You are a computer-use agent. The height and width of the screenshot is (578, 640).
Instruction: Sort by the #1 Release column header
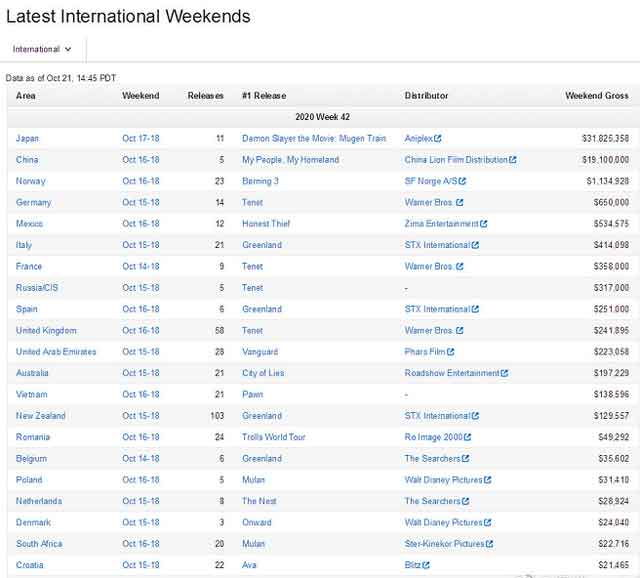point(264,96)
